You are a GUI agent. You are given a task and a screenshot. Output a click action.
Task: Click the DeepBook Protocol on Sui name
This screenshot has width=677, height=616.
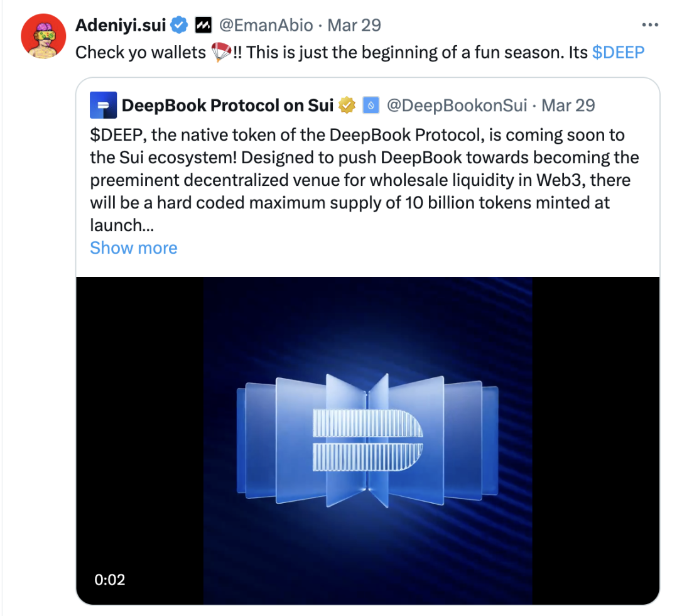227,105
